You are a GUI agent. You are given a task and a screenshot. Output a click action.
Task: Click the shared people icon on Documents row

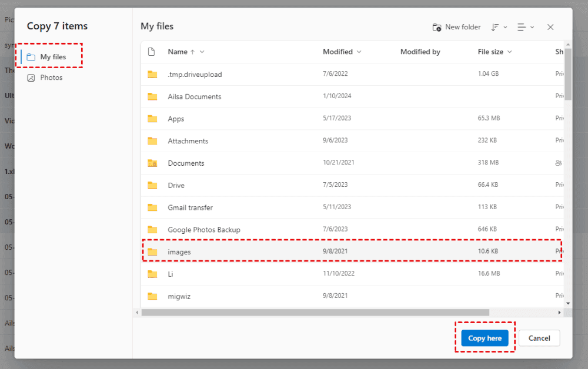click(x=559, y=163)
